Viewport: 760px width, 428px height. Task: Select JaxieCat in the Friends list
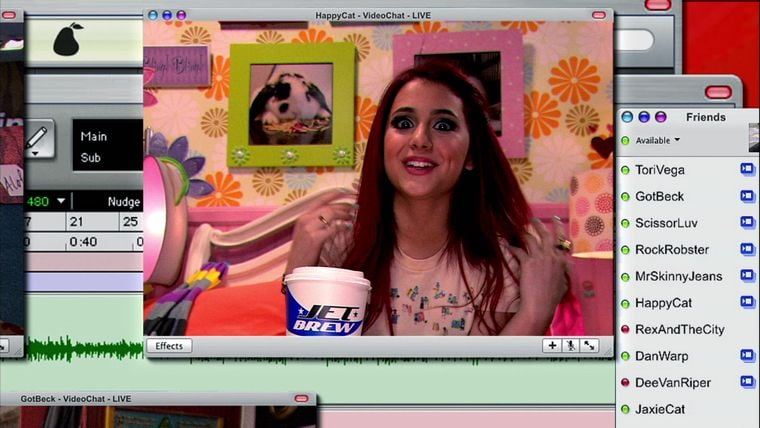point(660,410)
